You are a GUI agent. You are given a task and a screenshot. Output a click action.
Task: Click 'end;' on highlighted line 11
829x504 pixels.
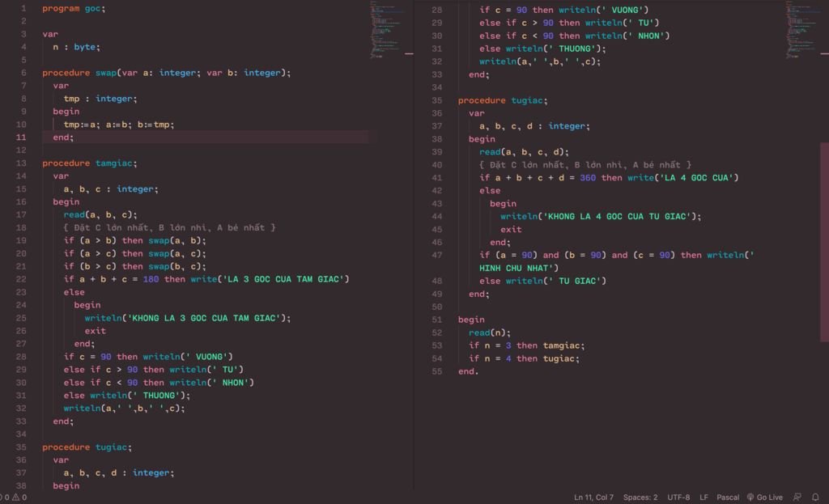click(x=63, y=138)
